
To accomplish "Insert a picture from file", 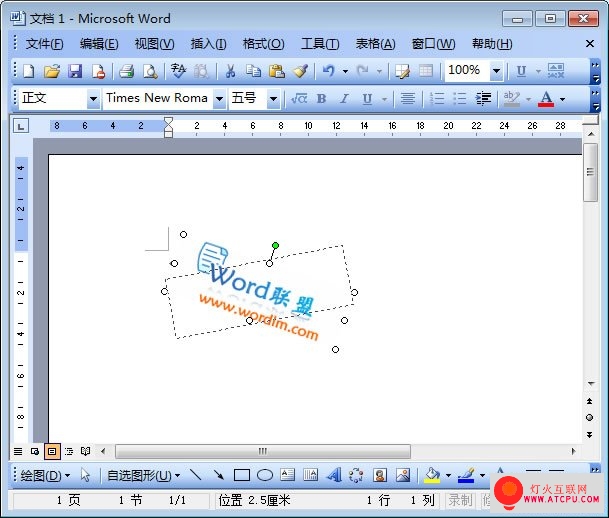I will [403, 475].
